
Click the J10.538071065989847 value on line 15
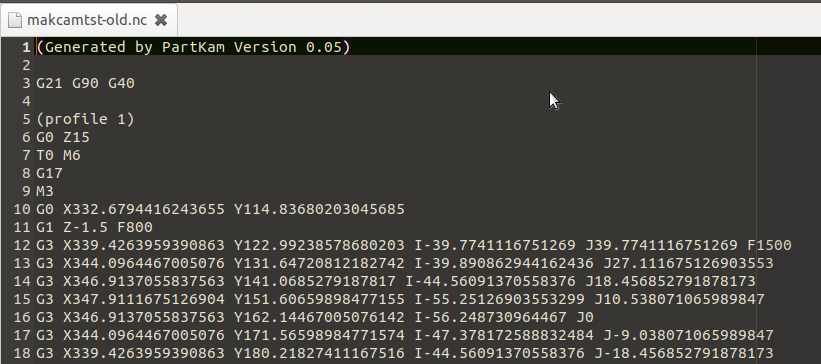680,300
